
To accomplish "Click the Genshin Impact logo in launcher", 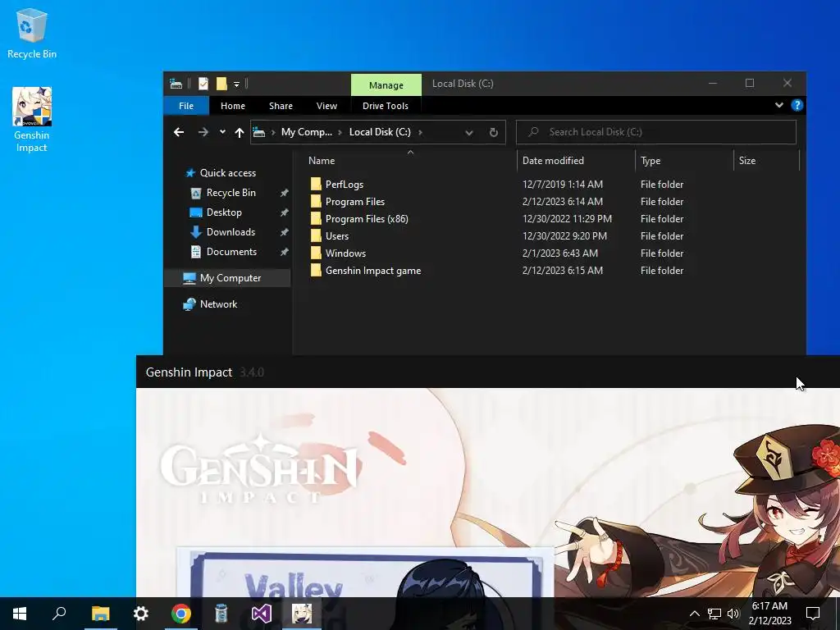I will pyautogui.click(x=259, y=468).
